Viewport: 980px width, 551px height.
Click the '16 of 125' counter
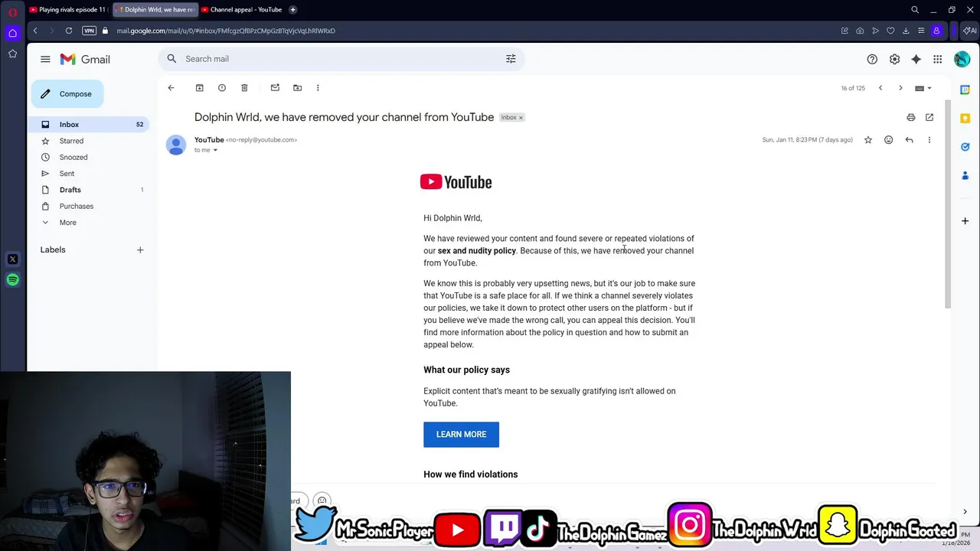(x=853, y=88)
